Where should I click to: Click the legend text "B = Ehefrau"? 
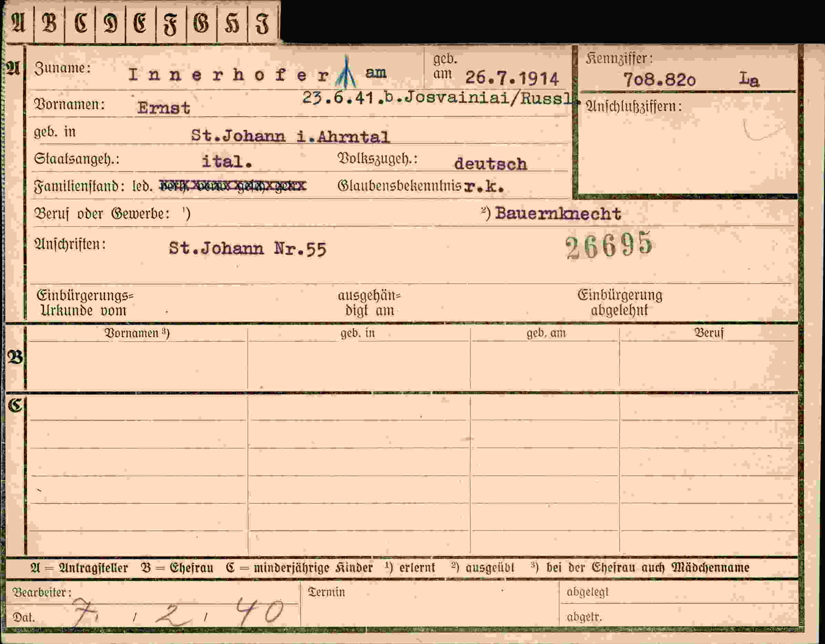(177, 568)
